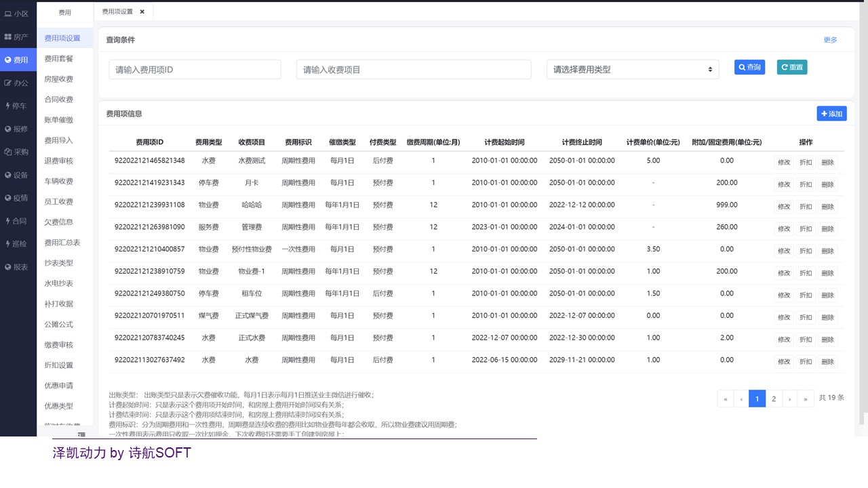Open the 小区 module in left navigation
This screenshot has width=868, height=488.
pyautogui.click(x=18, y=14)
